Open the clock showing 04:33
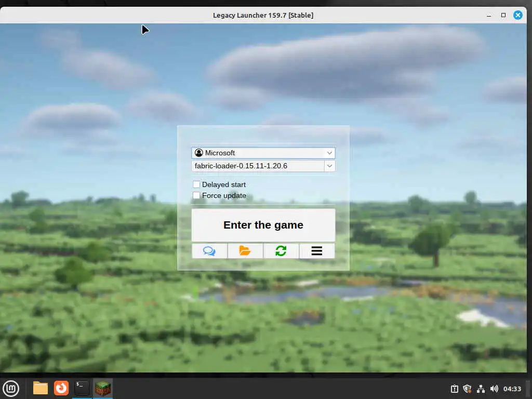 [512, 389]
